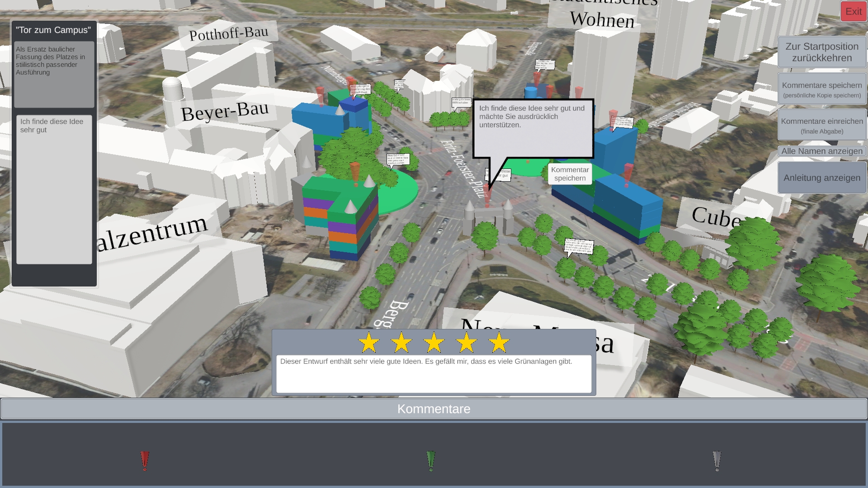
Task: Select the first rating star
Action: (369, 343)
